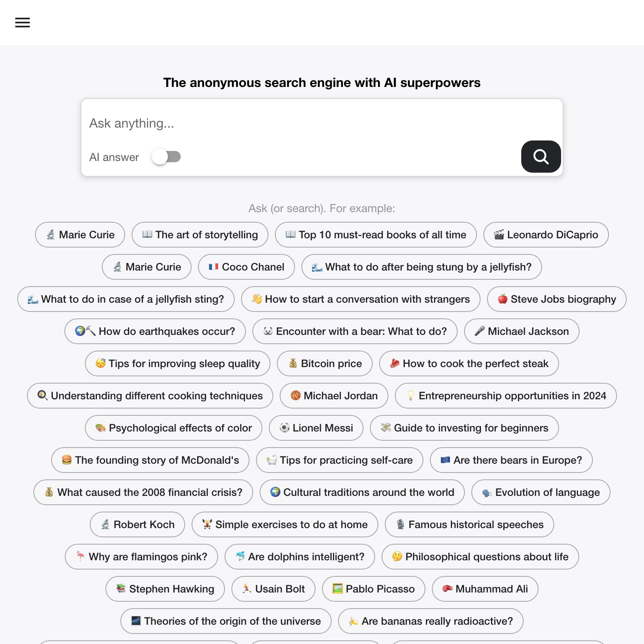Screen dimensions: 644x644
Task: Pick How do earthquakes occur? suggestion
Action: 155,331
